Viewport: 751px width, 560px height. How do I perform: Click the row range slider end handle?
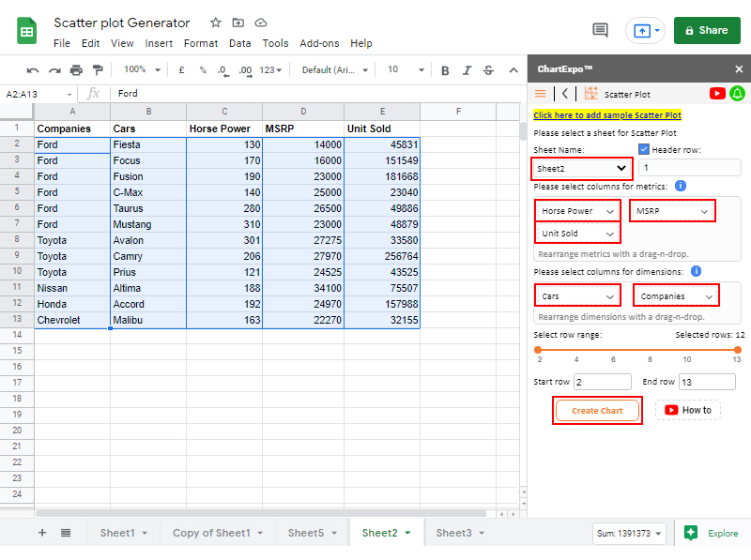coord(738,350)
